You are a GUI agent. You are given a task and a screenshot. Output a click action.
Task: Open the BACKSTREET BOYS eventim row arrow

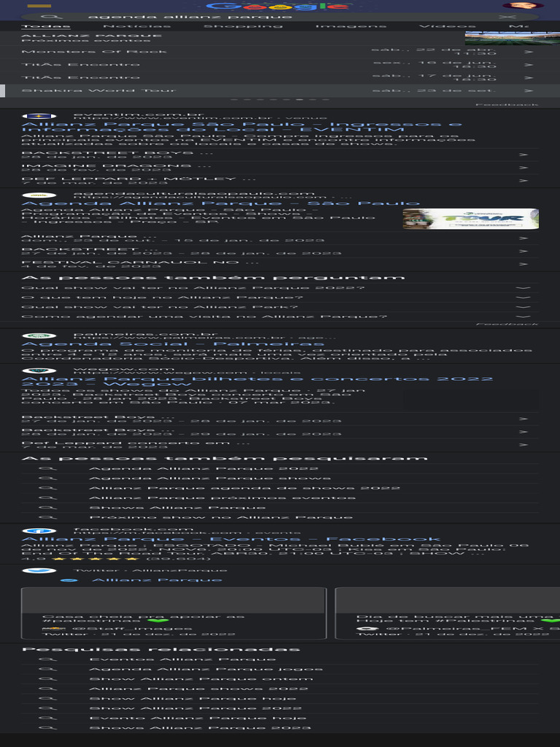(524, 155)
